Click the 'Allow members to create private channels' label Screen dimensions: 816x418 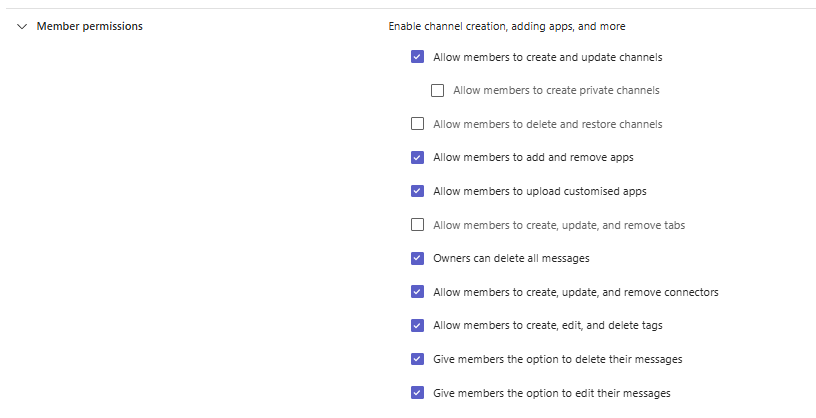click(x=556, y=91)
